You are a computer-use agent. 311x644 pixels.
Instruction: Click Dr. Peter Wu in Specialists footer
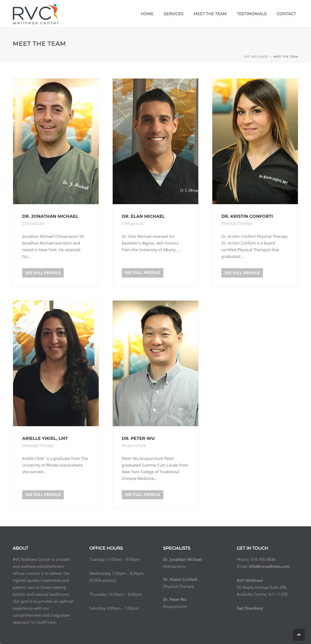pyautogui.click(x=175, y=599)
